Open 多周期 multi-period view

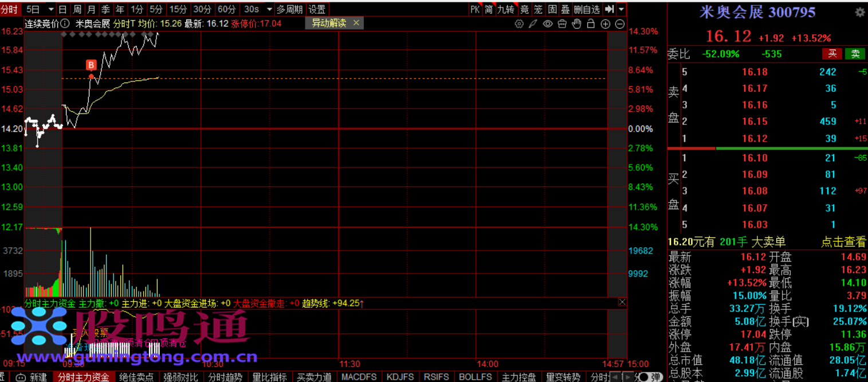[x=289, y=9]
